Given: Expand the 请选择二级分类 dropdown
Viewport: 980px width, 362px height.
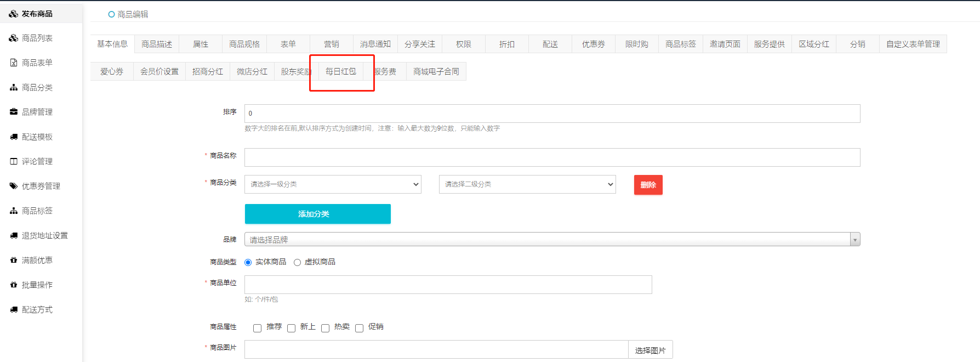Looking at the screenshot, I should (x=527, y=184).
